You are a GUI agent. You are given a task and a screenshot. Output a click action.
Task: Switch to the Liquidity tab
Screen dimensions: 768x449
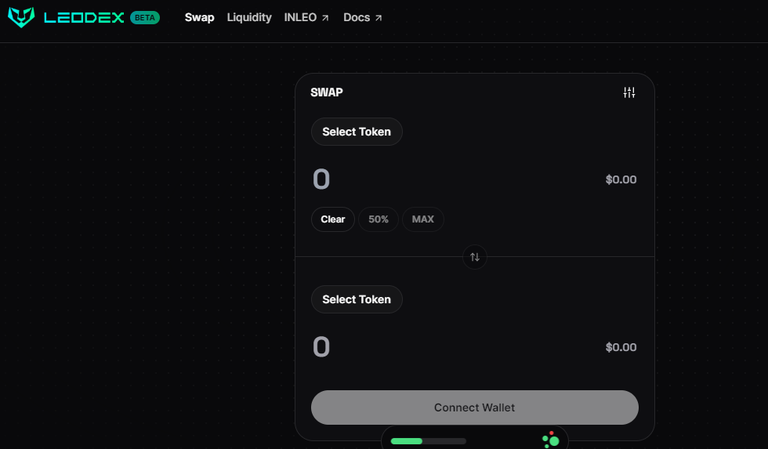point(249,18)
